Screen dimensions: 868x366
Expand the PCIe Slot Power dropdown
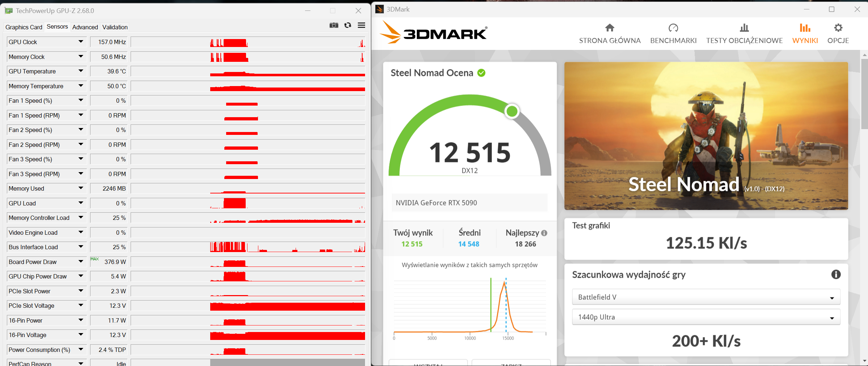coord(81,291)
